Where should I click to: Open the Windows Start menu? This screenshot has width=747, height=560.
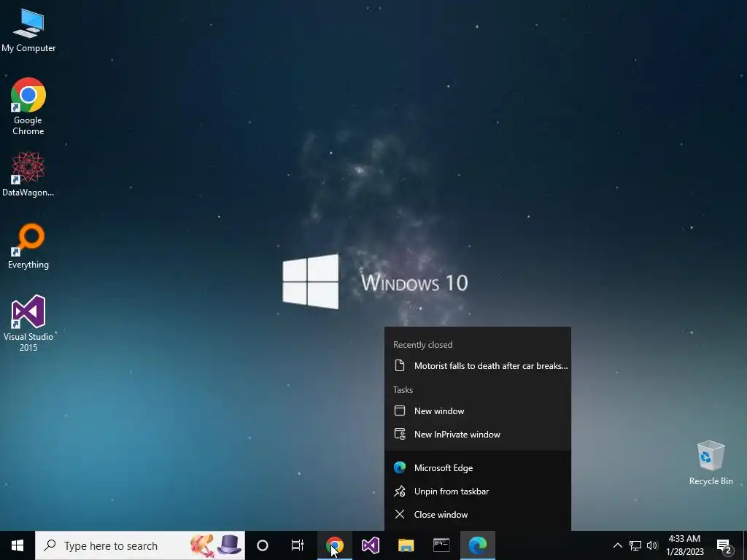18,545
